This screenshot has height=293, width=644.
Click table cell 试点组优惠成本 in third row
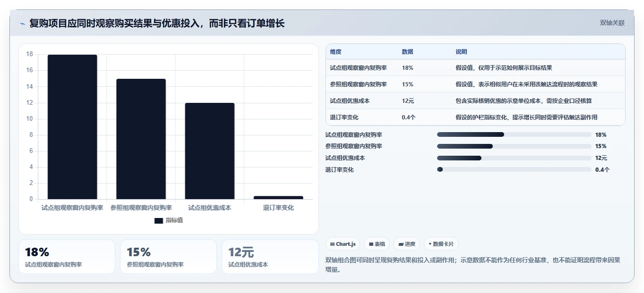point(350,101)
